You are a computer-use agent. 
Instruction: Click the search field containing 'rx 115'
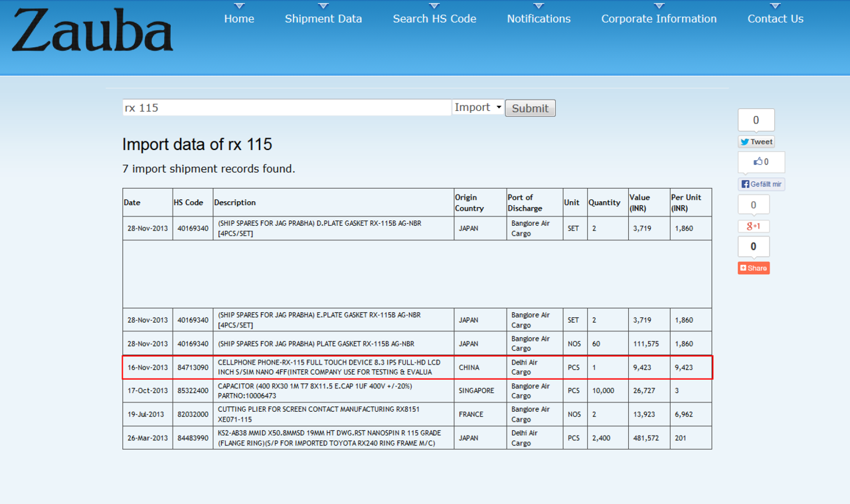coord(287,108)
